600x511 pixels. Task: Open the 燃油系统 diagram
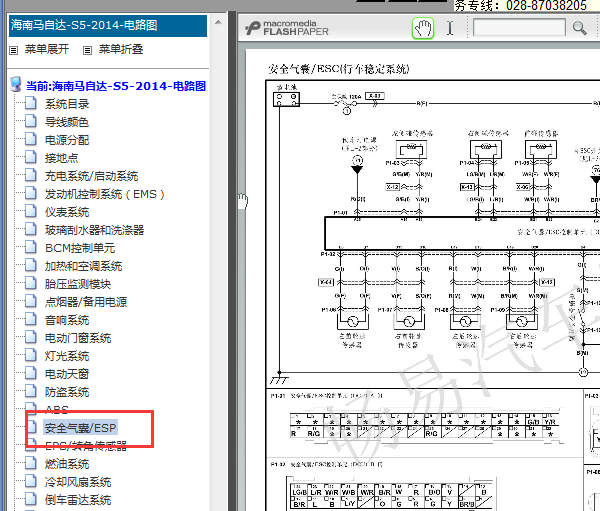pyautogui.click(x=67, y=464)
